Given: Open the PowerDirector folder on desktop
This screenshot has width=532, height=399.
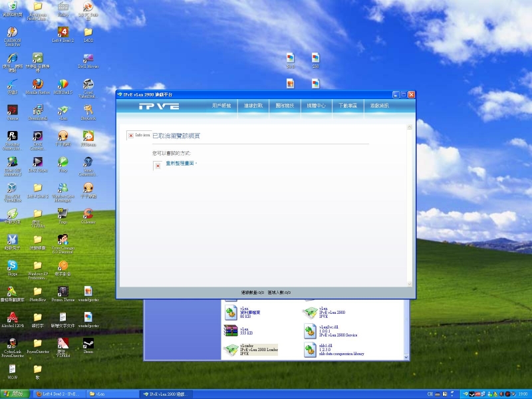Looking at the screenshot, I should coord(37,343).
